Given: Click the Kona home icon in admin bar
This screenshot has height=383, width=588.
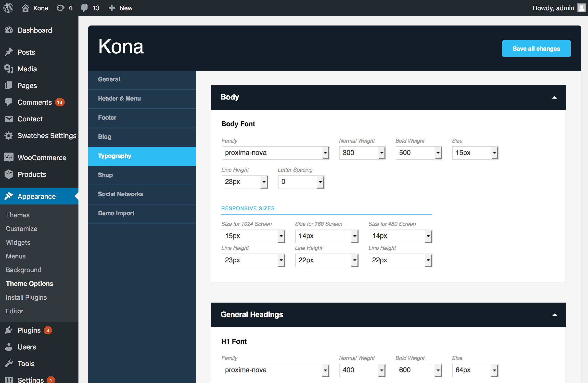Looking at the screenshot, I should point(26,8).
